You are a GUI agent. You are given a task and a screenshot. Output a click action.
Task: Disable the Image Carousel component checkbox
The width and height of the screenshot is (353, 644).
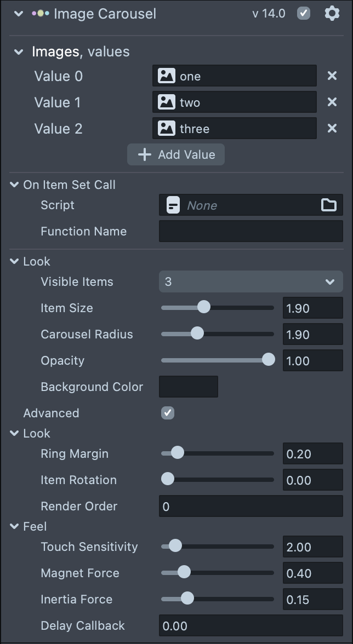pyautogui.click(x=304, y=14)
